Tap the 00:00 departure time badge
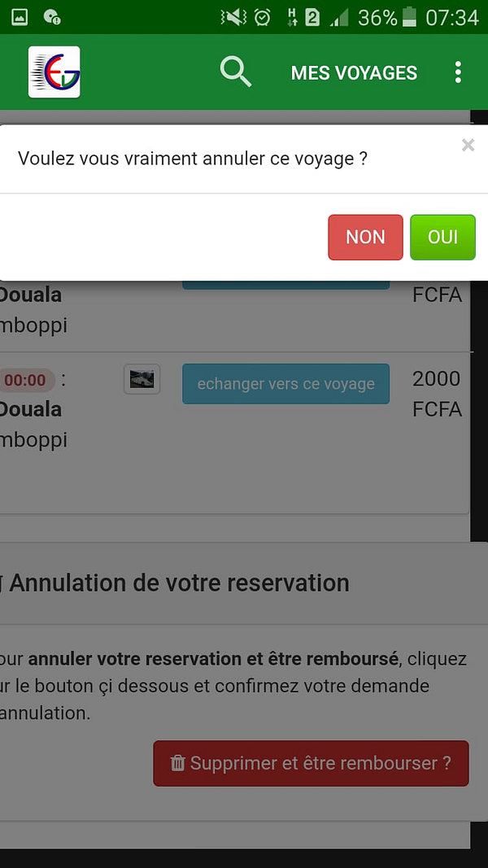The width and height of the screenshot is (488, 868). point(25,380)
